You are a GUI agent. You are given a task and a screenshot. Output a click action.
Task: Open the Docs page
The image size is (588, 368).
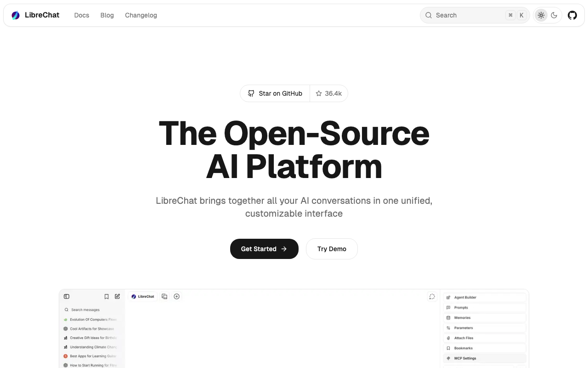coord(82,15)
